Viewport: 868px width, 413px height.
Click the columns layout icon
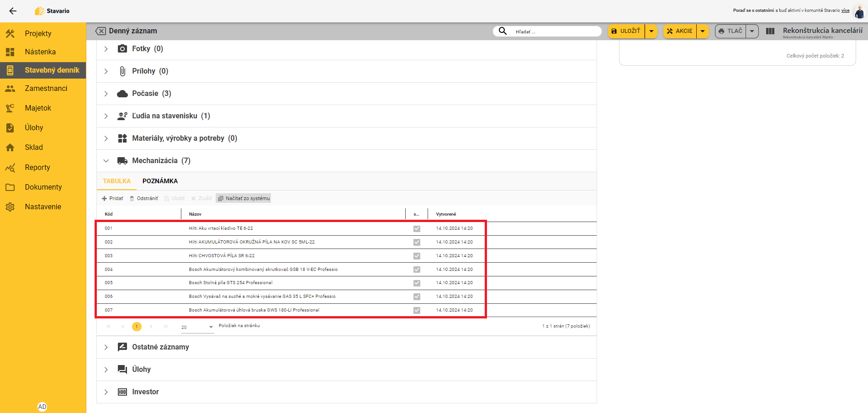tap(770, 31)
